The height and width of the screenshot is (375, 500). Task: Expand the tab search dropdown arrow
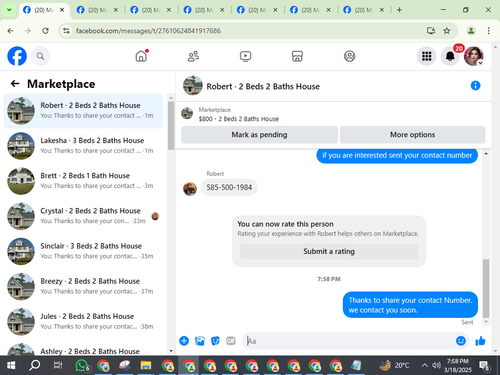(9, 10)
